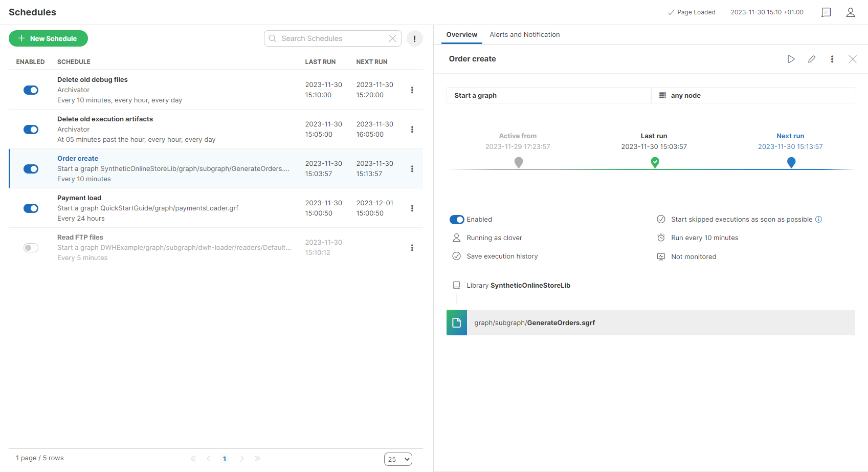Edit the Order create schedule with pencil icon
Viewport: 868px width, 472px height.
[811, 59]
